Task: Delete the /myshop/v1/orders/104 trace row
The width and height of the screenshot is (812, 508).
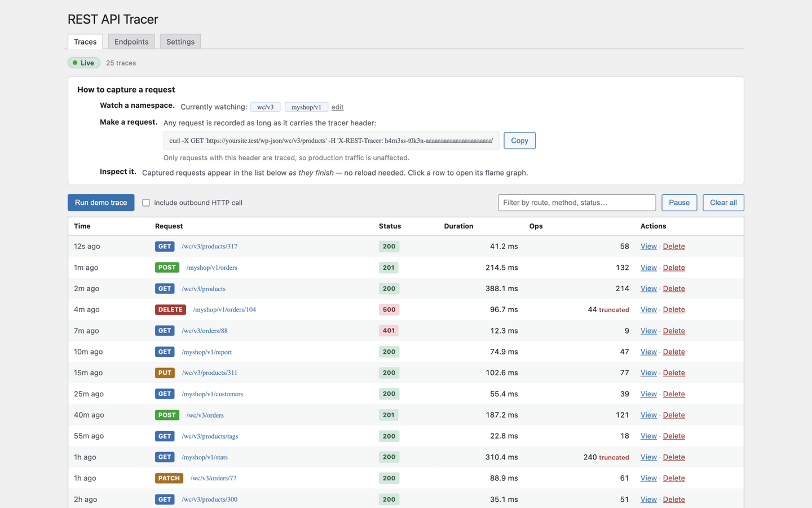Action: tap(674, 310)
